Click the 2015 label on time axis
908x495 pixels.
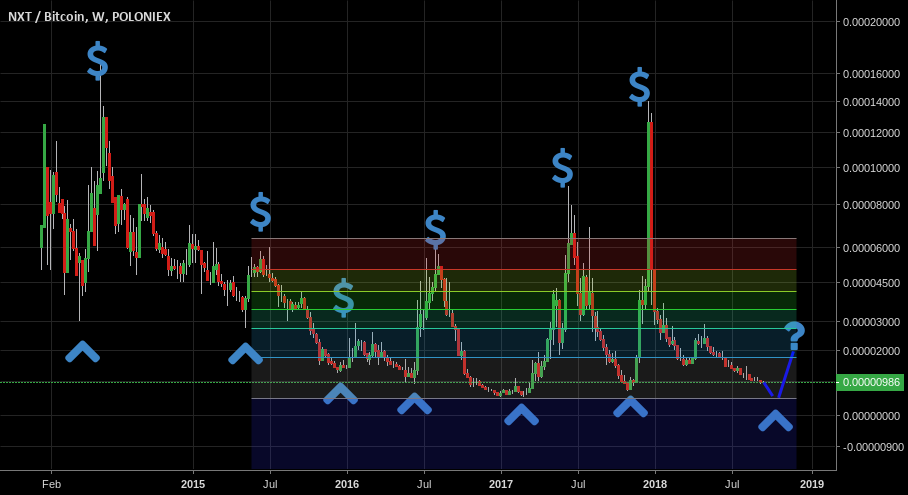pyautogui.click(x=193, y=483)
